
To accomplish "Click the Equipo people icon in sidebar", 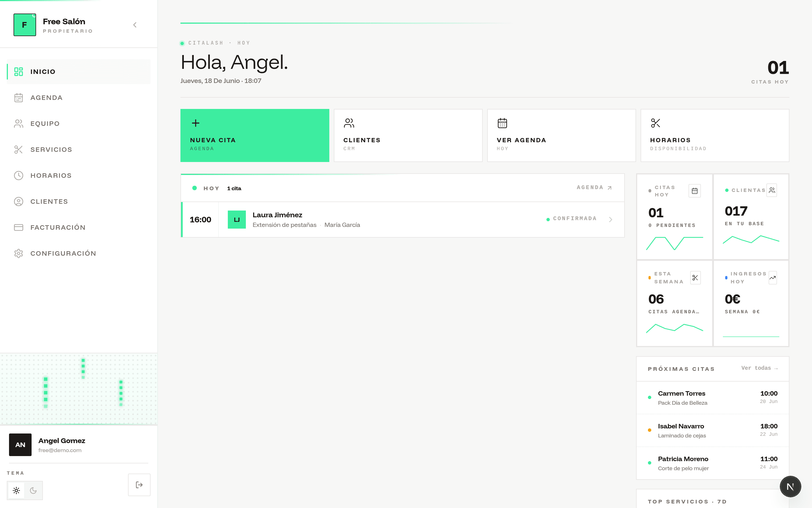I will point(18,124).
